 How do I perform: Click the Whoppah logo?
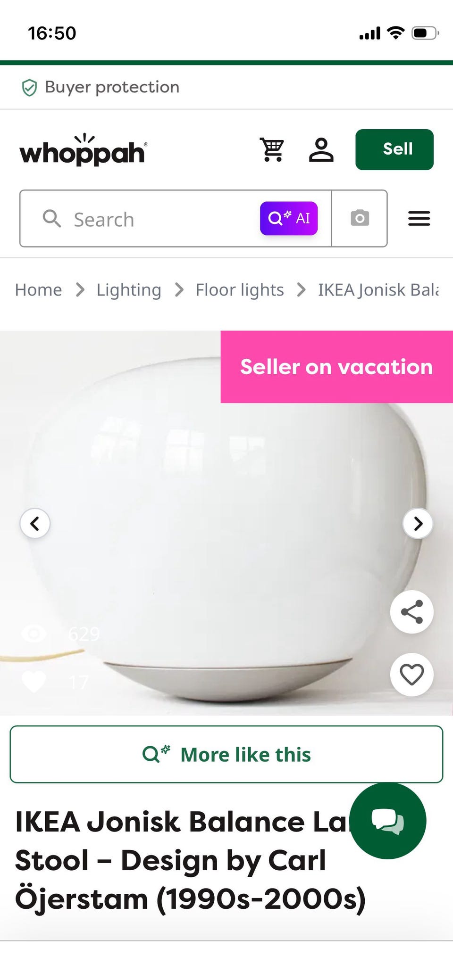(x=83, y=150)
